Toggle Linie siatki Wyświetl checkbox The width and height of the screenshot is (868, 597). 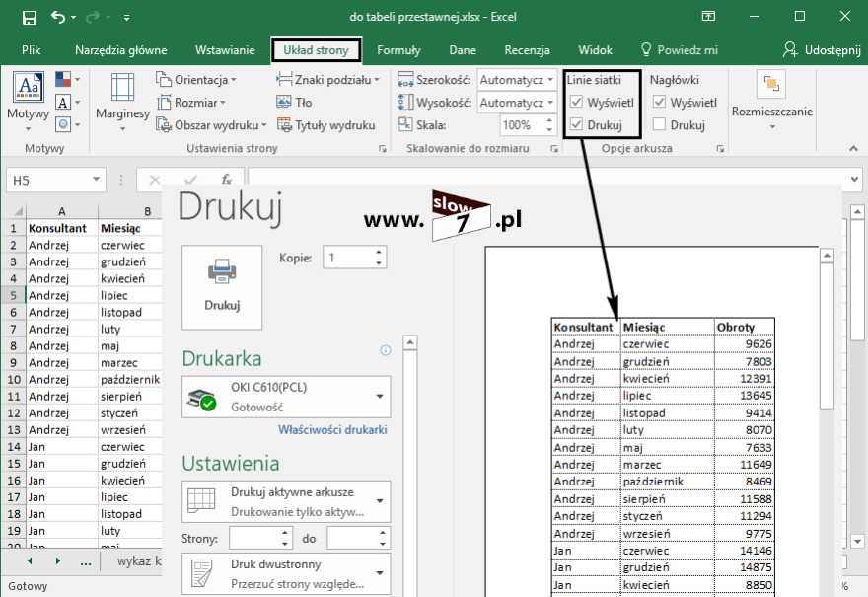[576, 102]
